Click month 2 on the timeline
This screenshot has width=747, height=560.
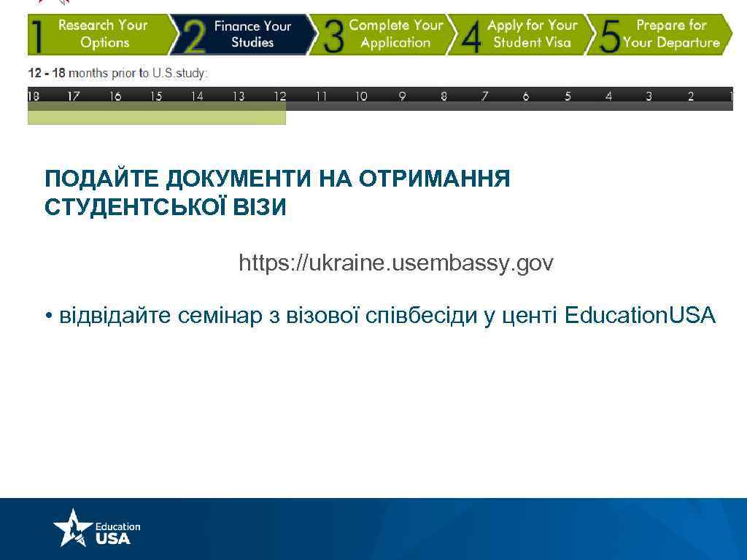coord(691,96)
